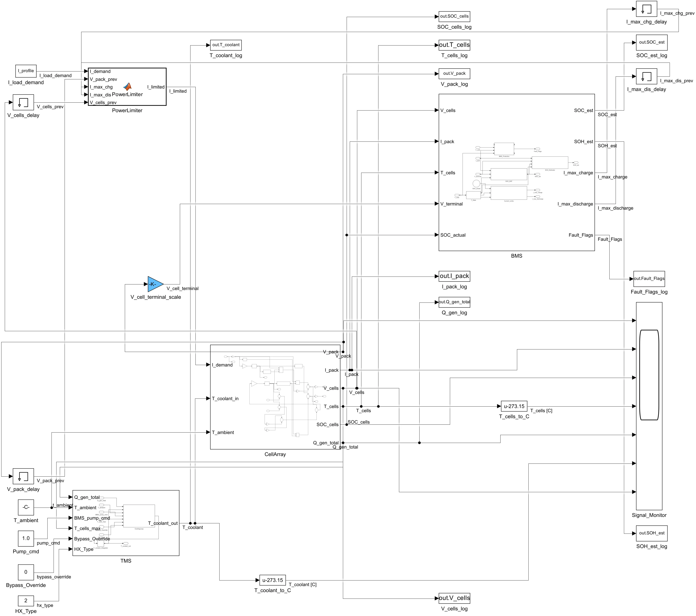
Task: Select the Q_gen_total signal label below CellArray
Action: [345, 447]
